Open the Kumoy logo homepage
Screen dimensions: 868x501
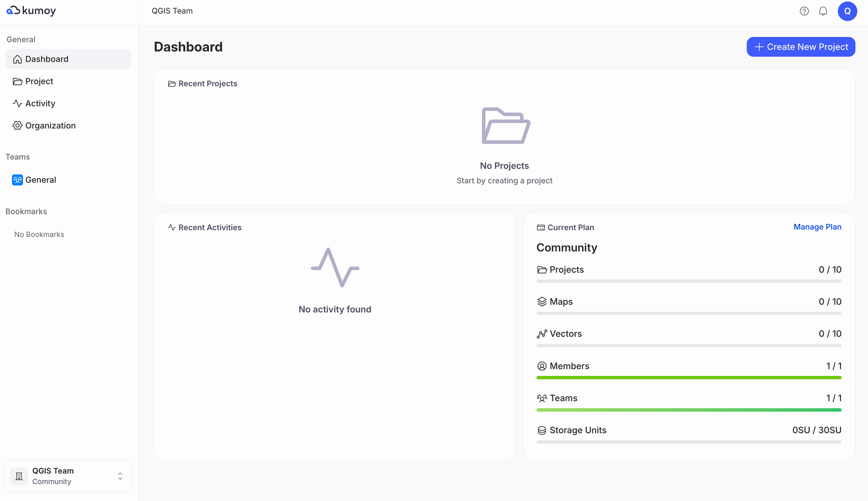coord(31,11)
